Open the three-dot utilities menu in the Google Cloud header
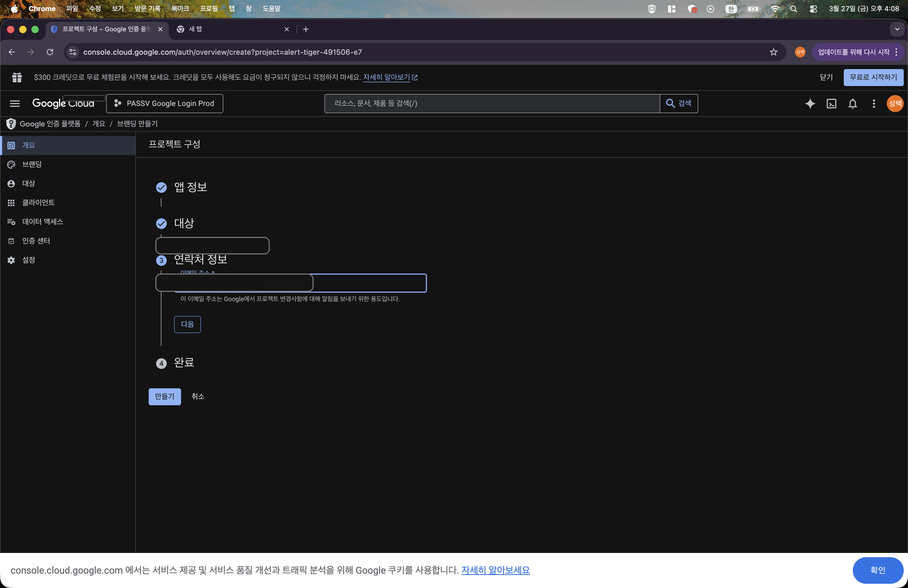Image resolution: width=908 pixels, height=588 pixels. [874, 103]
